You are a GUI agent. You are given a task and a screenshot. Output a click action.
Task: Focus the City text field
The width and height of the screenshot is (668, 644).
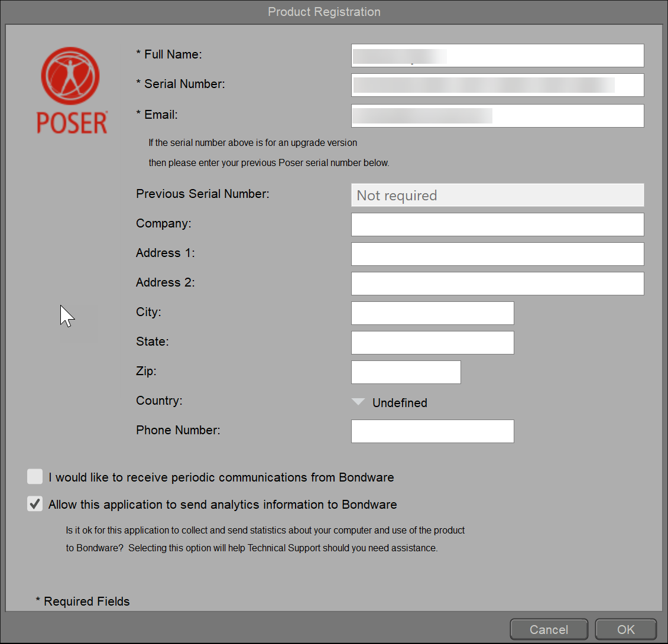pos(432,313)
